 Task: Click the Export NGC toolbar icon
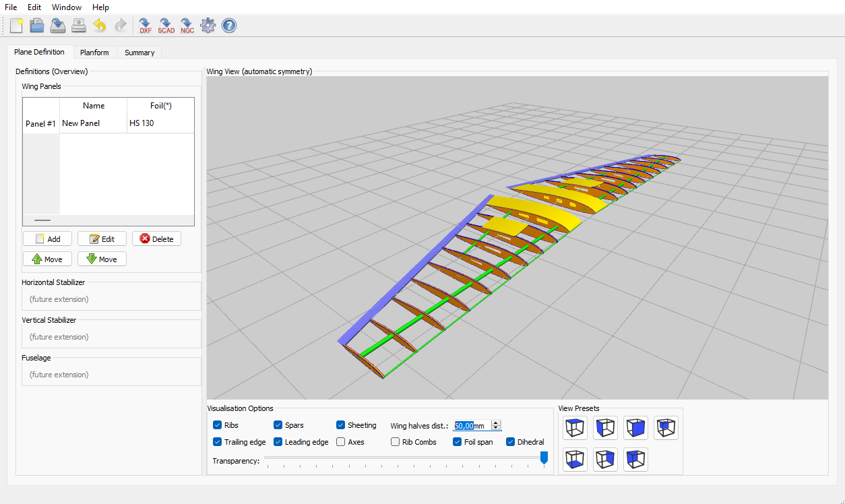[187, 26]
